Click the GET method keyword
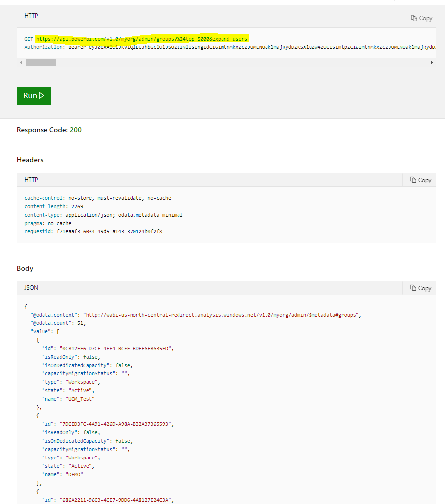This screenshot has width=445, height=504. point(29,39)
